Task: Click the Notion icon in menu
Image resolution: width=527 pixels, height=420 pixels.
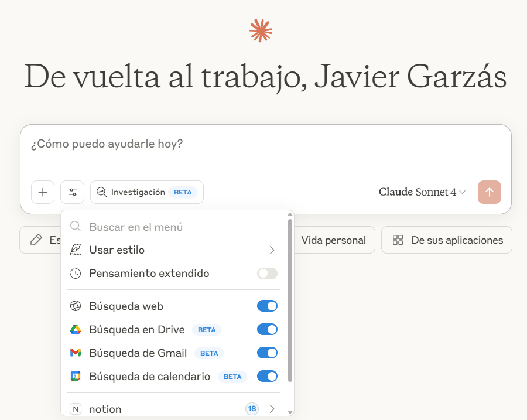Action: (76, 409)
